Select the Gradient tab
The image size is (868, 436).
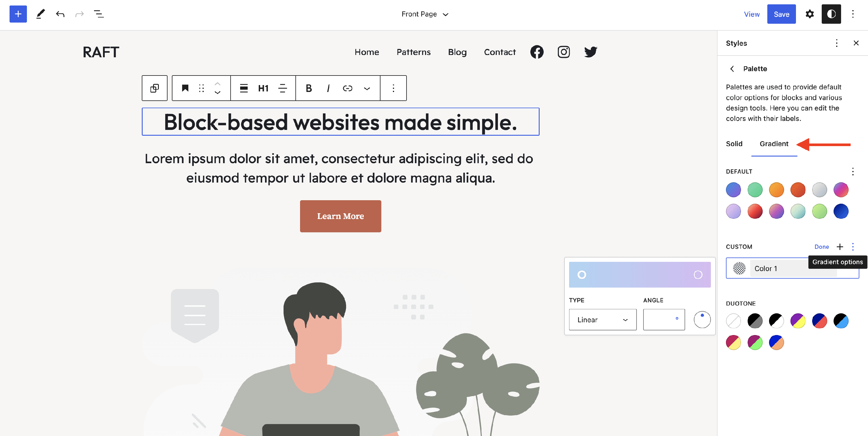(774, 144)
